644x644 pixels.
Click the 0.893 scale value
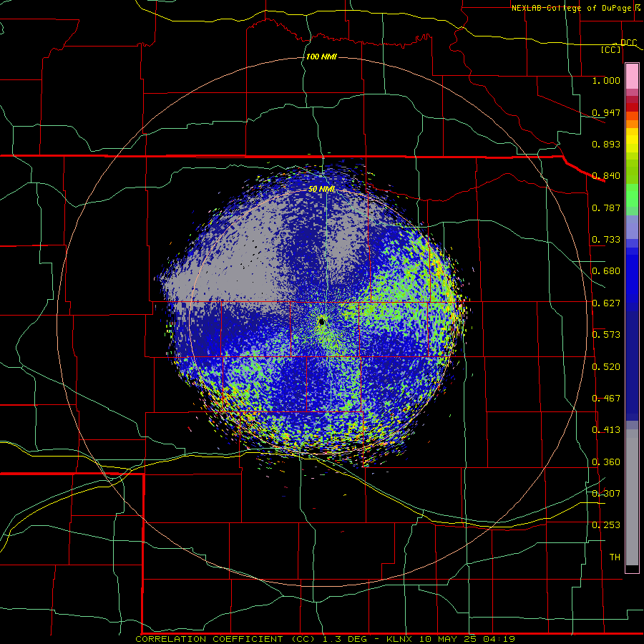pyautogui.click(x=606, y=144)
